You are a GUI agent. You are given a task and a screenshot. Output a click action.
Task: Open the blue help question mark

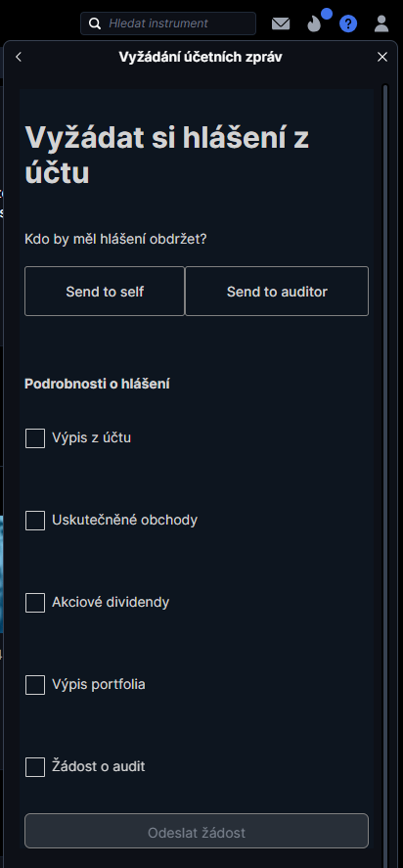pyautogui.click(x=348, y=23)
